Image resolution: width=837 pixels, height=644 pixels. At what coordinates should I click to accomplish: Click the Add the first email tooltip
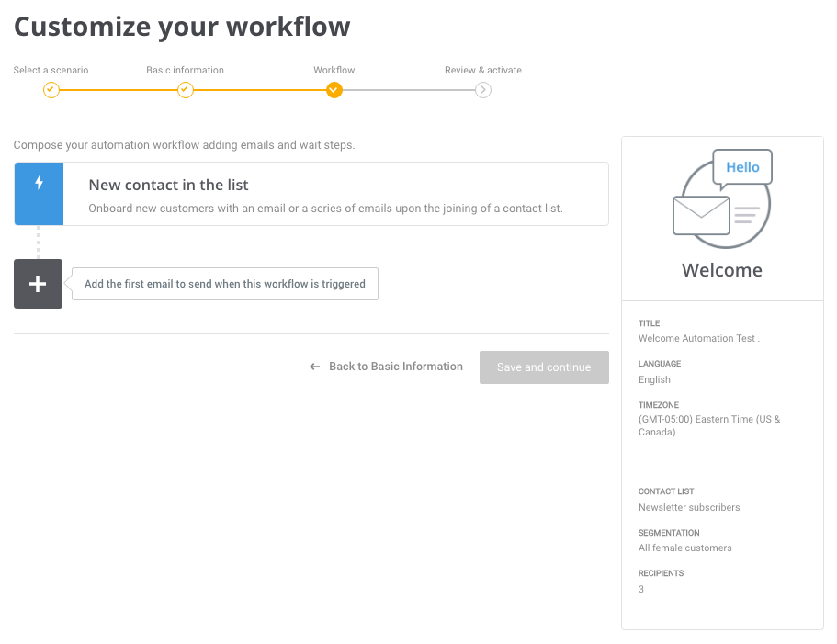coord(225,284)
